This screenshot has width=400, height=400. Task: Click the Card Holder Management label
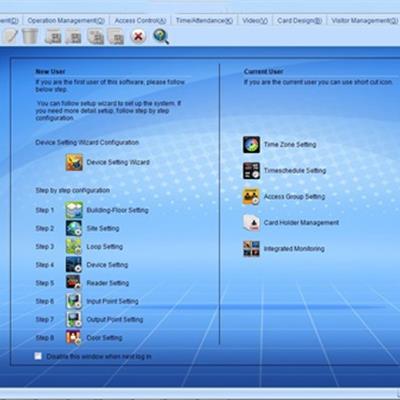(301, 222)
